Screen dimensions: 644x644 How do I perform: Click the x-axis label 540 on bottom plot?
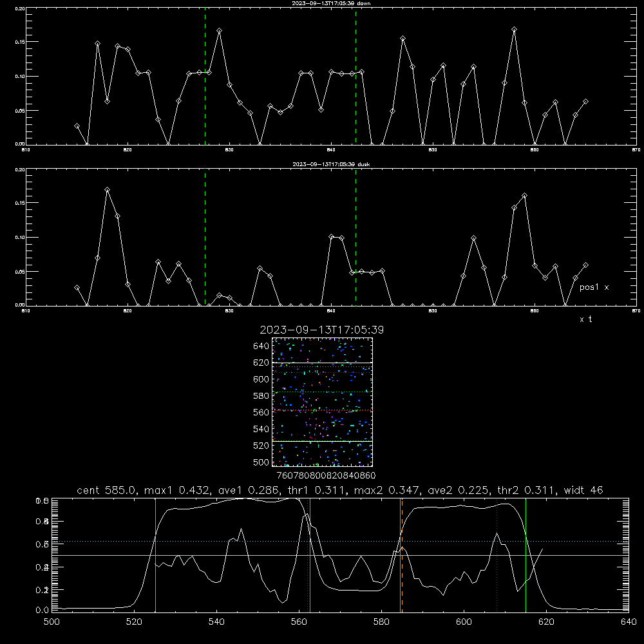click(216, 622)
